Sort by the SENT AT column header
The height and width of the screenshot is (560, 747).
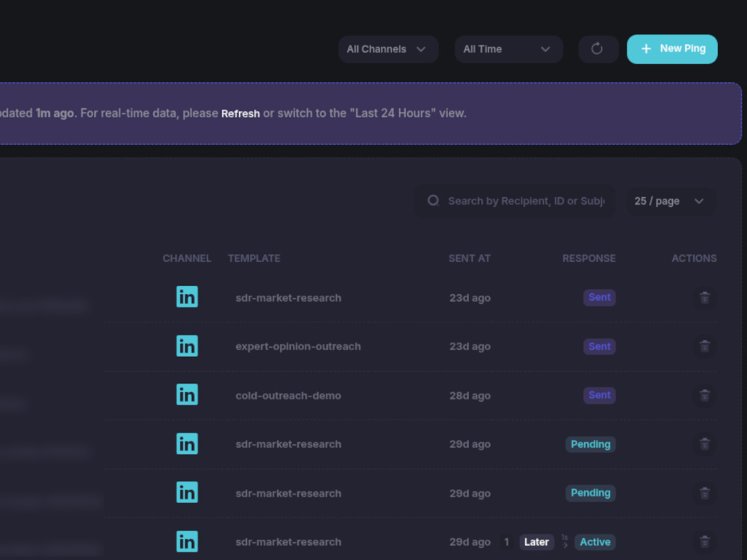pos(469,258)
